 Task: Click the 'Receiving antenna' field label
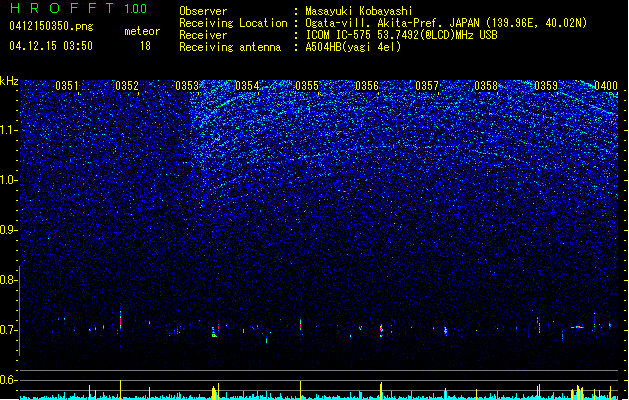[x=230, y=47]
